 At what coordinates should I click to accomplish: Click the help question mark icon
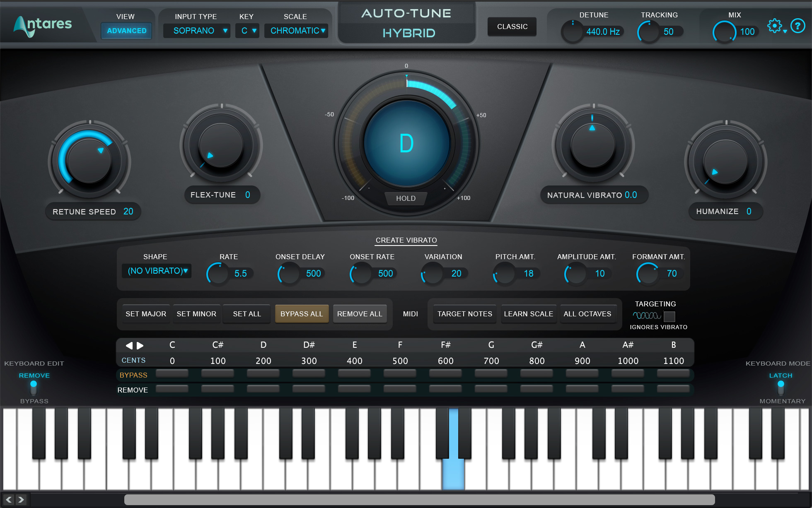(798, 26)
